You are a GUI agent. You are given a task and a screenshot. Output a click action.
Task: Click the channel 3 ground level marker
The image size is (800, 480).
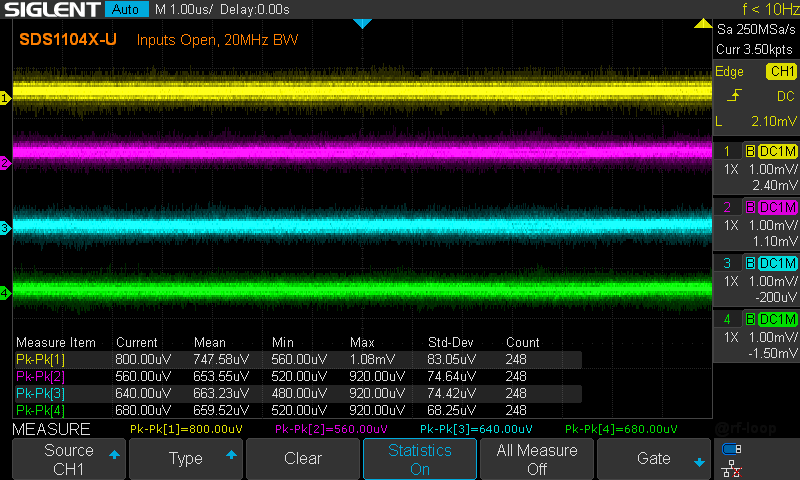click(5, 228)
